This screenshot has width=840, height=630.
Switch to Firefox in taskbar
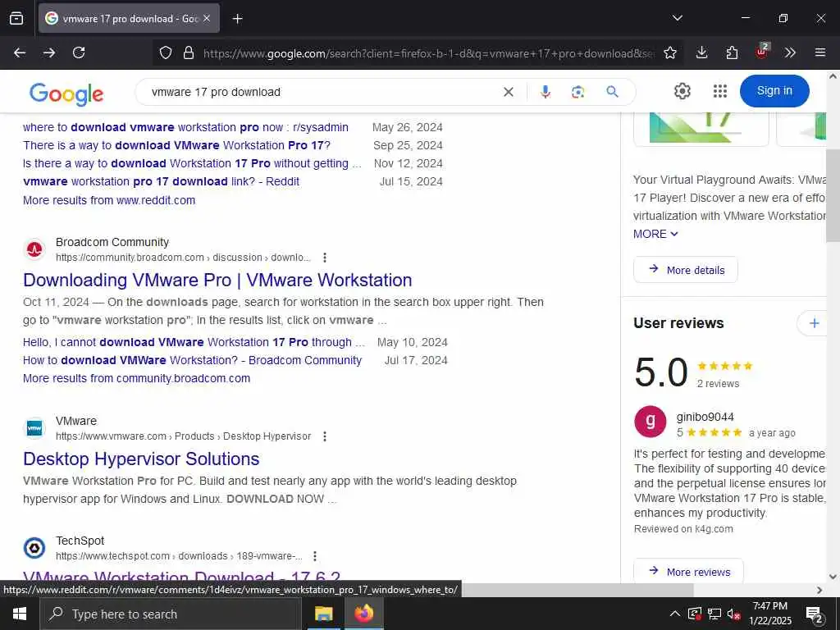click(363, 614)
